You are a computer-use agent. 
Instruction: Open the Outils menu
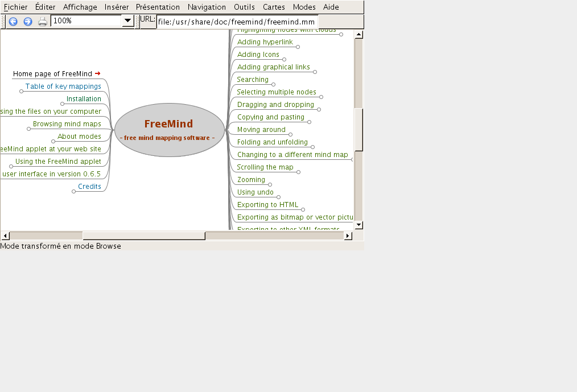point(244,7)
